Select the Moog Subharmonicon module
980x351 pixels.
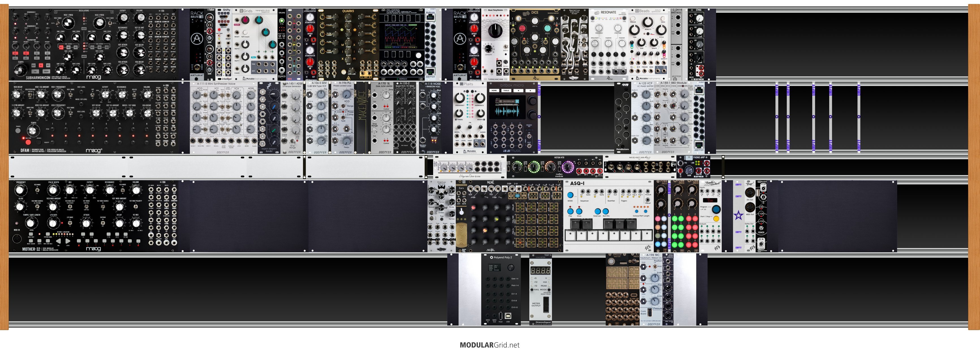tap(94, 44)
